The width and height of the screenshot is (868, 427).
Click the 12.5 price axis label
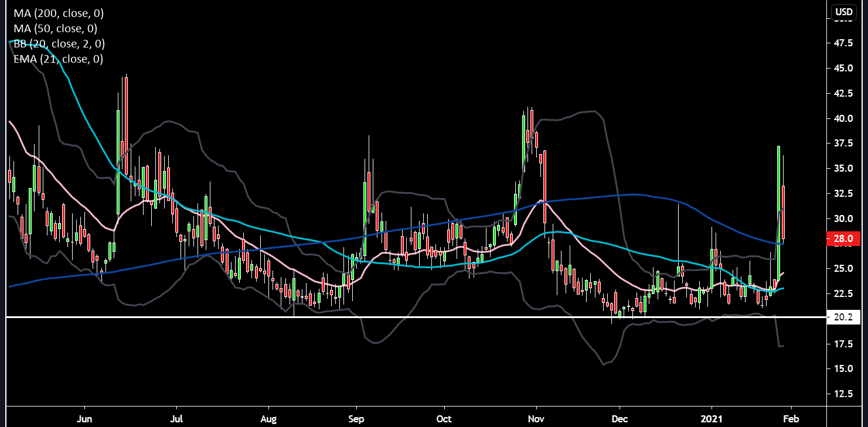click(x=844, y=394)
